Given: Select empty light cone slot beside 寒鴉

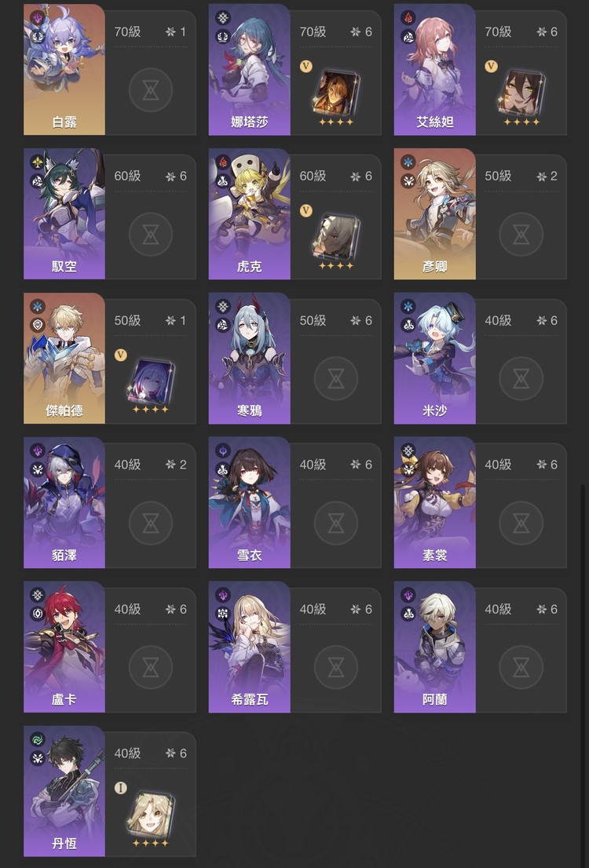Looking at the screenshot, I should point(336,378).
